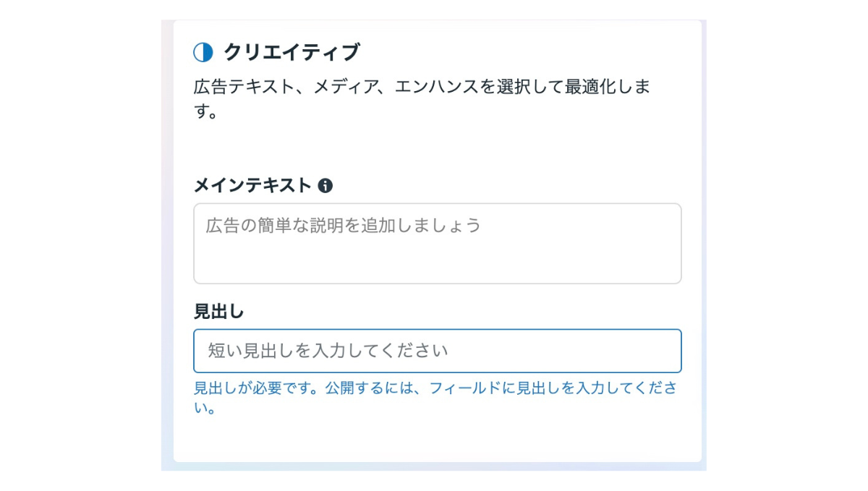Click into the 見出し input field
Viewport: 868px width, 491px height.
pos(437,351)
